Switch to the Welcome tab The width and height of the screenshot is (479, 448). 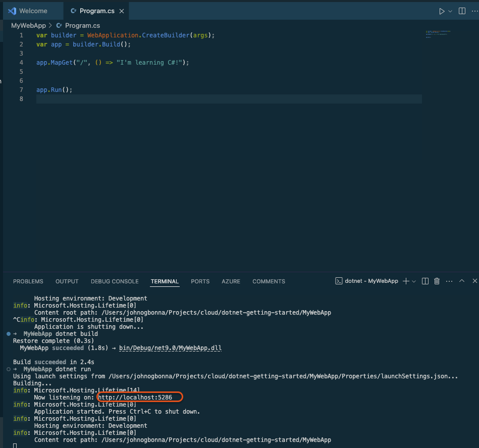pyautogui.click(x=33, y=11)
